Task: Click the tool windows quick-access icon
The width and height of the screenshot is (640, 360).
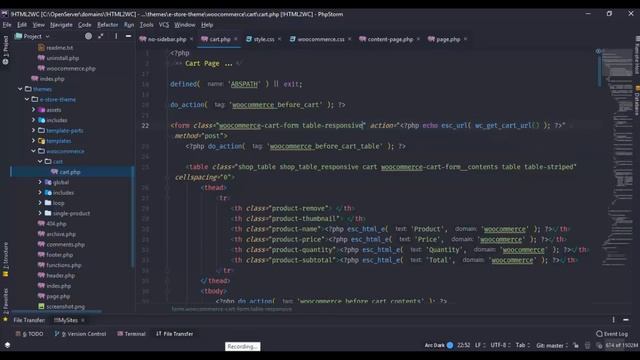Action: pos(7,345)
